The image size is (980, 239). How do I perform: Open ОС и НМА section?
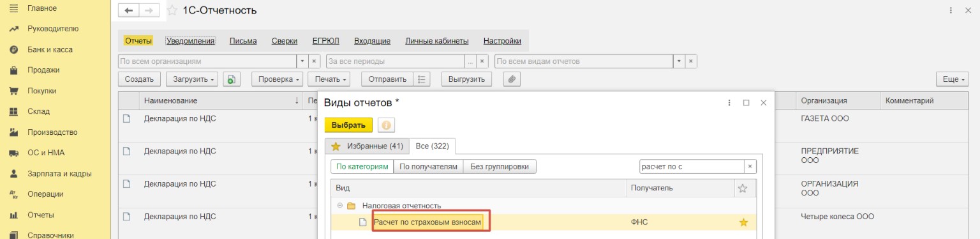(46, 153)
